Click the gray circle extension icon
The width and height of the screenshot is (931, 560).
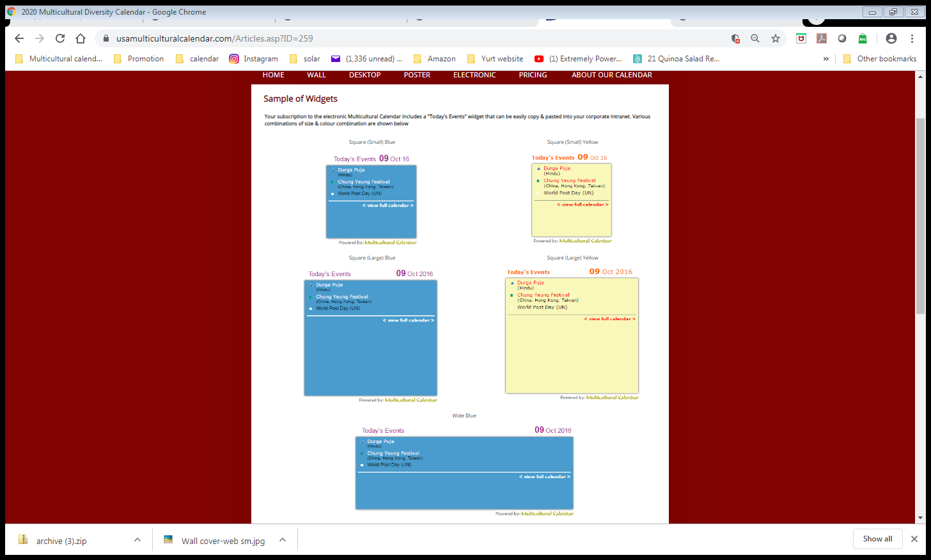[x=842, y=38]
